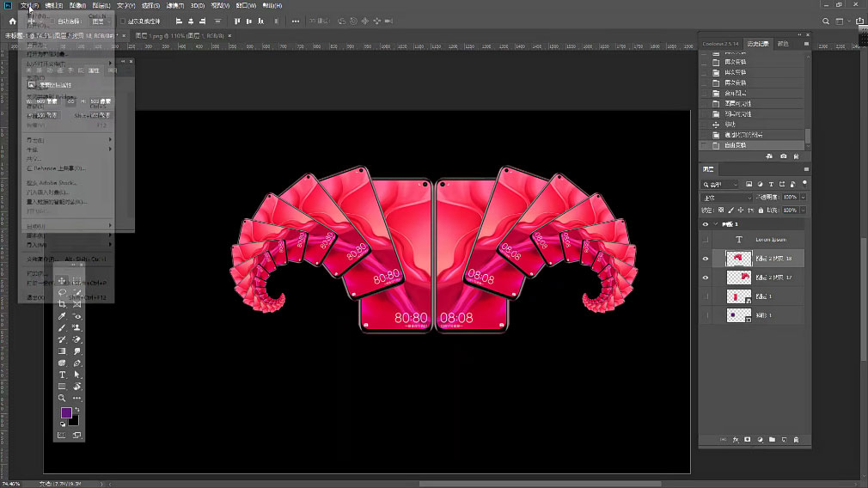The image size is (868, 488).
Task: Select the Horizontal Type tool
Action: (x=62, y=375)
